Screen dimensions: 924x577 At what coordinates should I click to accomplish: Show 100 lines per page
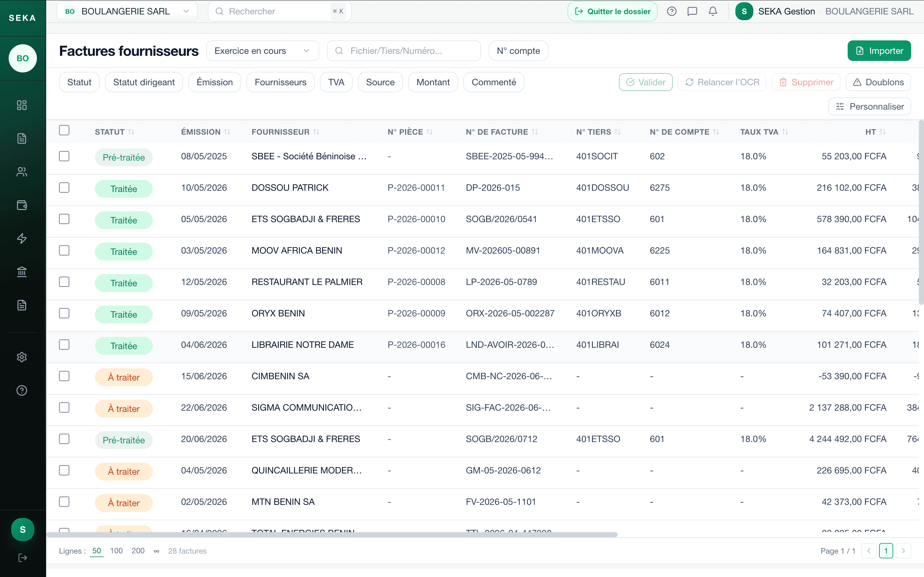click(x=116, y=551)
